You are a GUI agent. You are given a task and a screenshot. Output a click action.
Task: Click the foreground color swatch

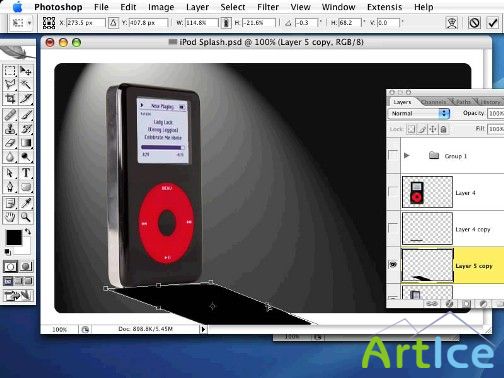point(14,238)
